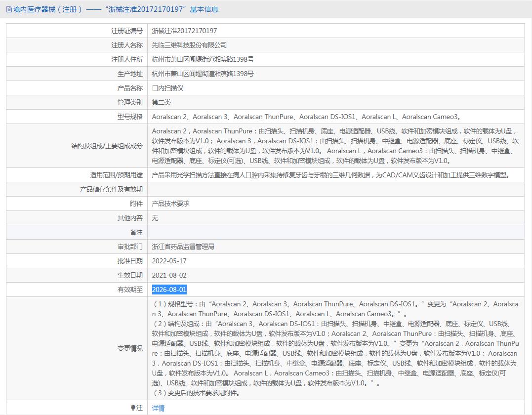
Task: Click the 注册证编号 row label
Action: pyautogui.click(x=127, y=31)
